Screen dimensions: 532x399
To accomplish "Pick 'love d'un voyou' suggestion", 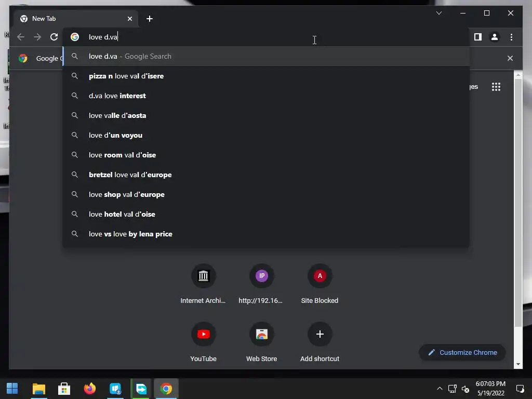I will click(267, 135).
